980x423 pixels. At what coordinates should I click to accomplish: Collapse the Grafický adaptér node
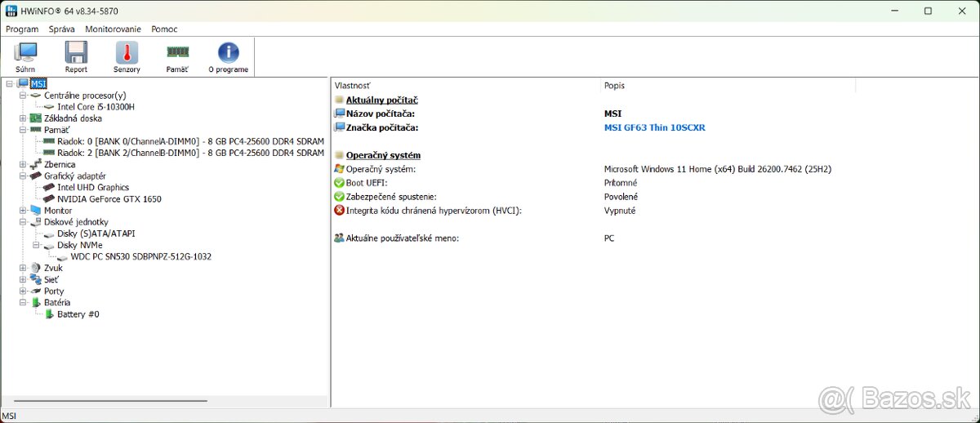(x=23, y=176)
